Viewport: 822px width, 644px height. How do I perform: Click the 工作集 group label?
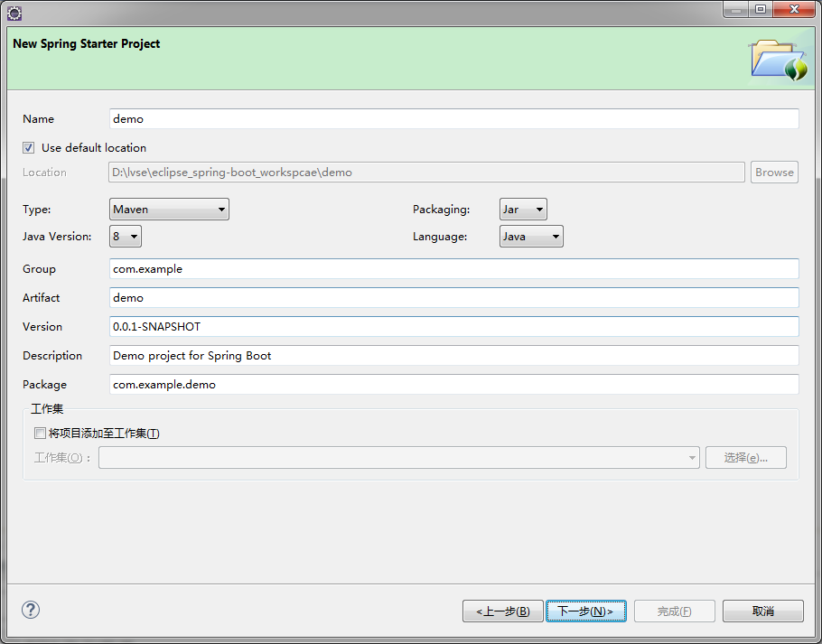47,409
